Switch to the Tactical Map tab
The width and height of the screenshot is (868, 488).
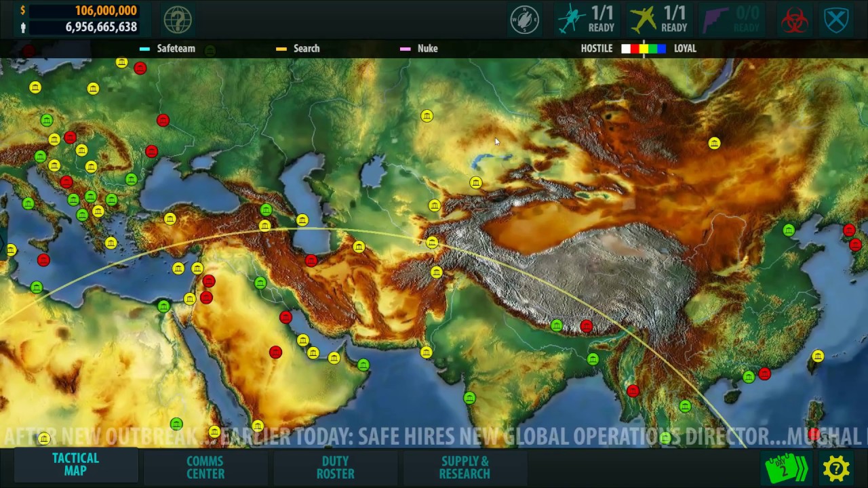tap(76, 465)
